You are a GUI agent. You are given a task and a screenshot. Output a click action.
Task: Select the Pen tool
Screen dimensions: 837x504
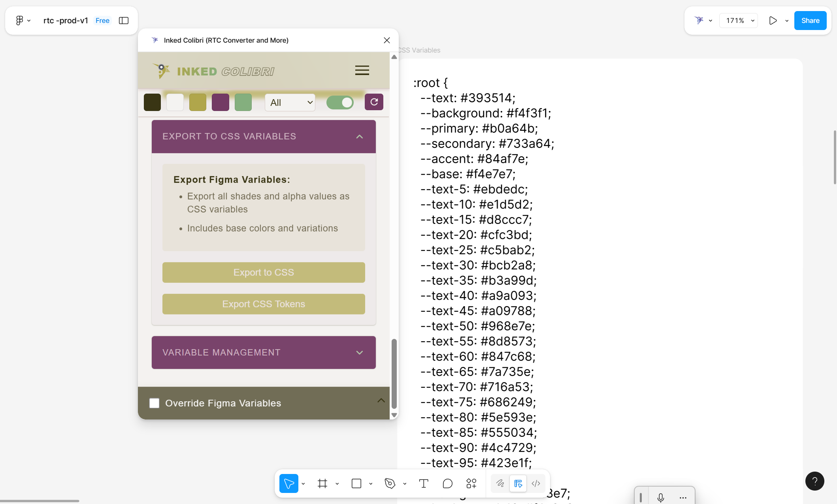[390, 483]
